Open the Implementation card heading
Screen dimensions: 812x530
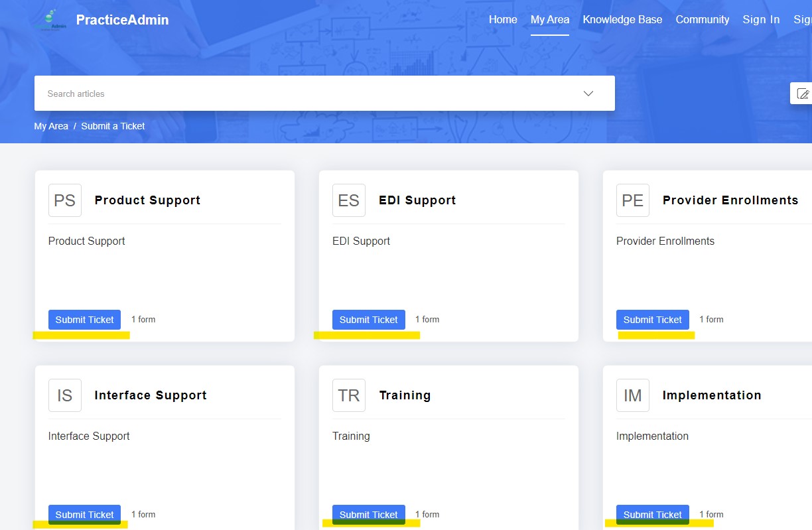click(712, 395)
